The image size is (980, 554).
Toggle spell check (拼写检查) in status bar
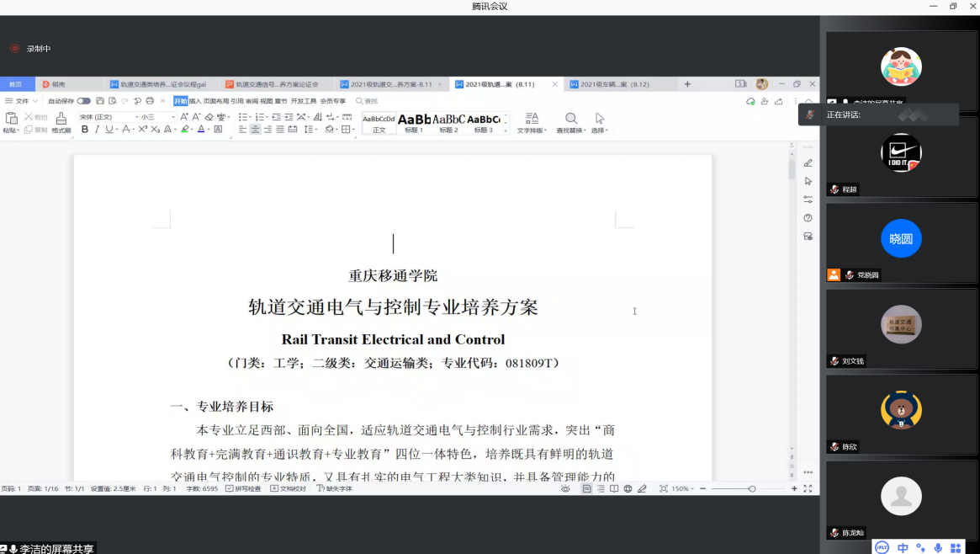click(244, 488)
